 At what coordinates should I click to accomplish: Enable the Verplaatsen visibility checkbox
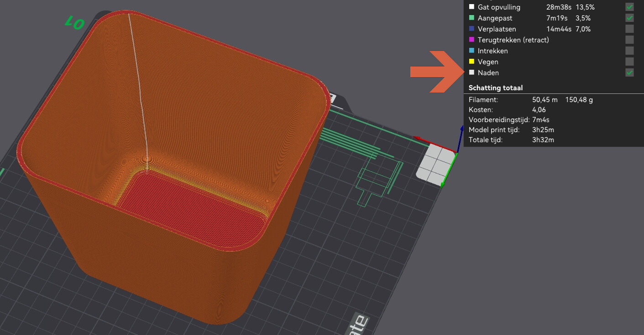[629, 29]
